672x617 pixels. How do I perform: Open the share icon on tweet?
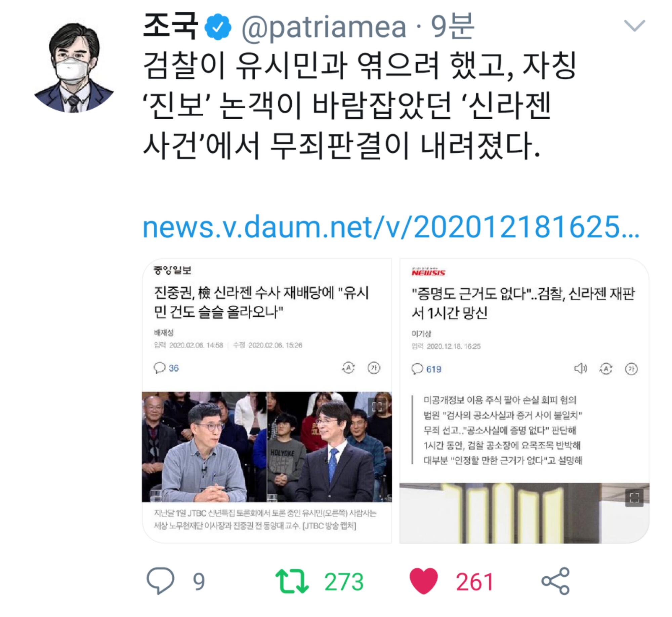(555, 581)
